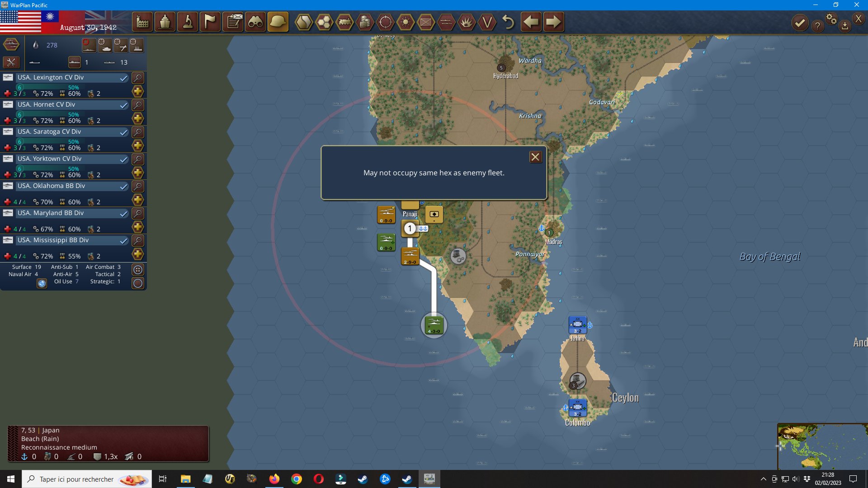This screenshot has width=868, height=488.
Task: Undo the last move
Action: pos(508,22)
